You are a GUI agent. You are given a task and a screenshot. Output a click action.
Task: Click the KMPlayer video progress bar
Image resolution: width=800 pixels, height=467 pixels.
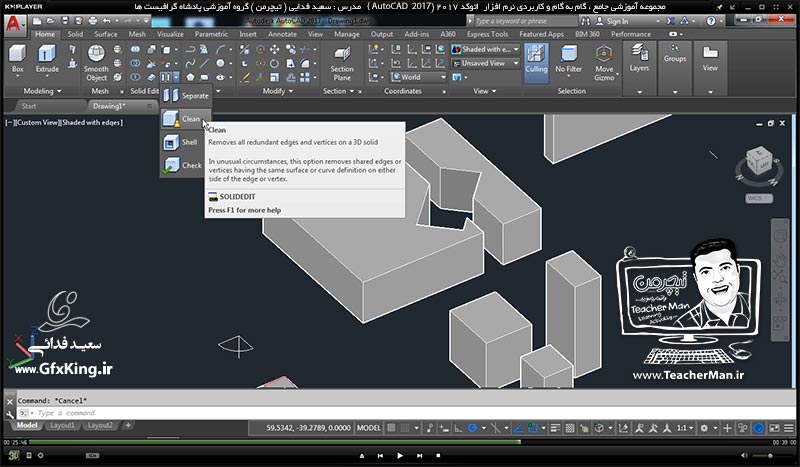tap(400, 442)
